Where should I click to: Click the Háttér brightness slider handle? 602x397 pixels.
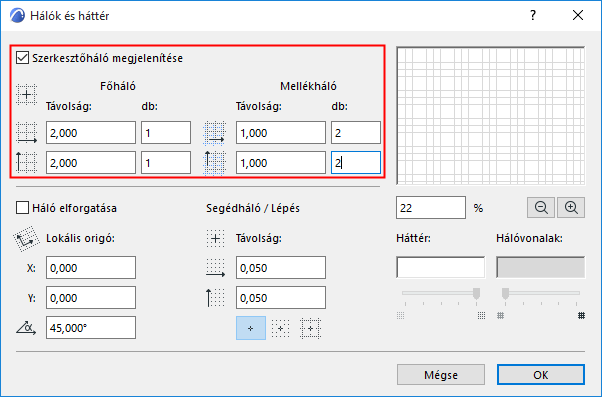[476, 293]
